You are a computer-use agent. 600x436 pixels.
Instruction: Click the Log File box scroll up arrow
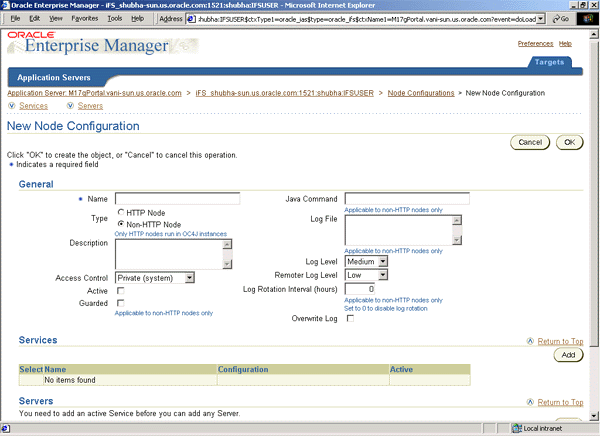point(457,220)
